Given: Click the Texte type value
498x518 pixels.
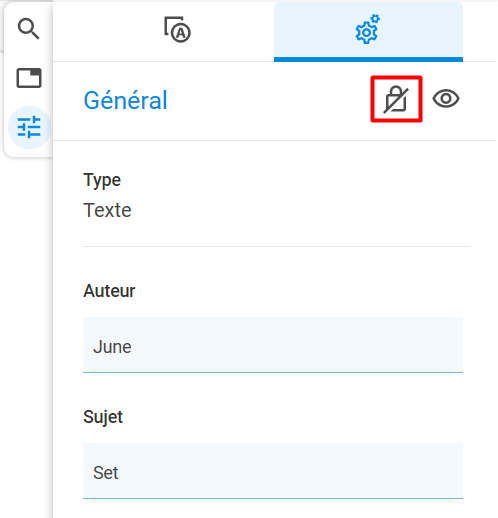Looking at the screenshot, I should point(107,210).
